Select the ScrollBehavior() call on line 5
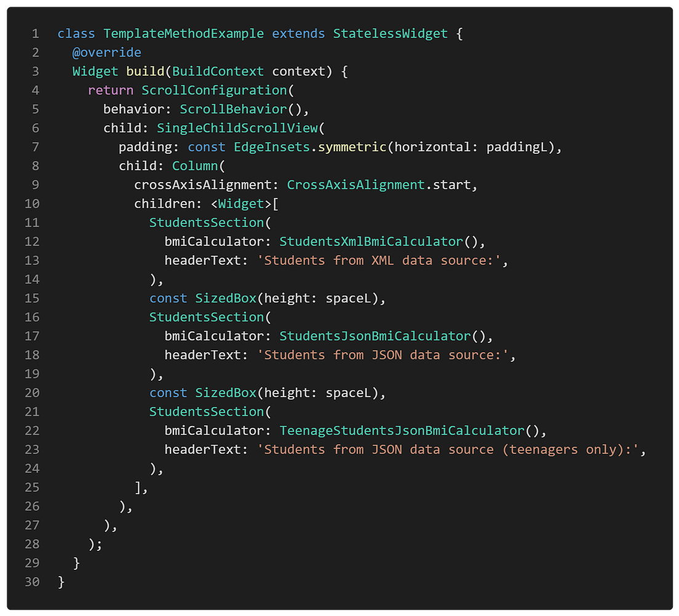The image size is (679, 616). (234, 109)
